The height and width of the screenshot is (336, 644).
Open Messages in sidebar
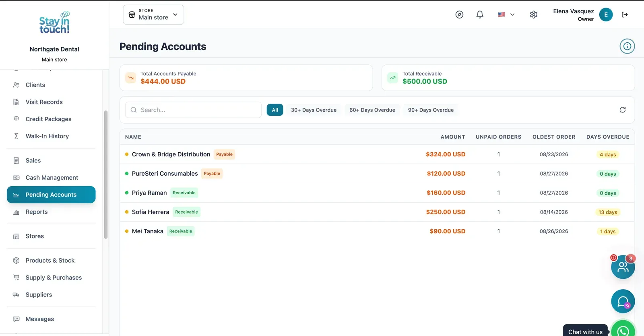51,319
